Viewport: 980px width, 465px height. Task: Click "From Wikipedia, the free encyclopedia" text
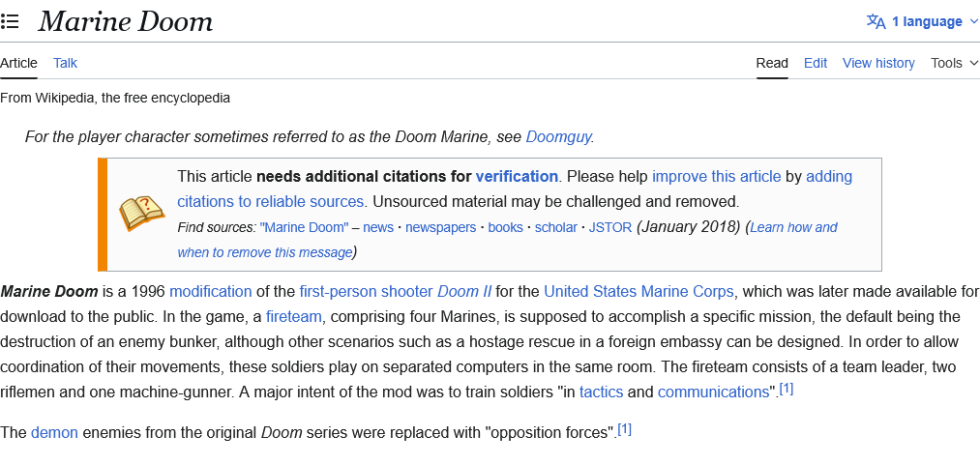[115, 98]
